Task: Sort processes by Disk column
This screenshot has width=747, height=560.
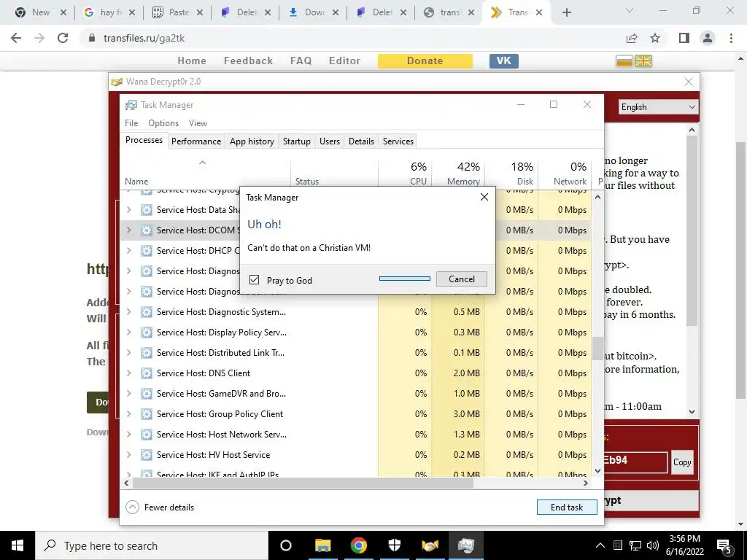Action: tap(511, 174)
